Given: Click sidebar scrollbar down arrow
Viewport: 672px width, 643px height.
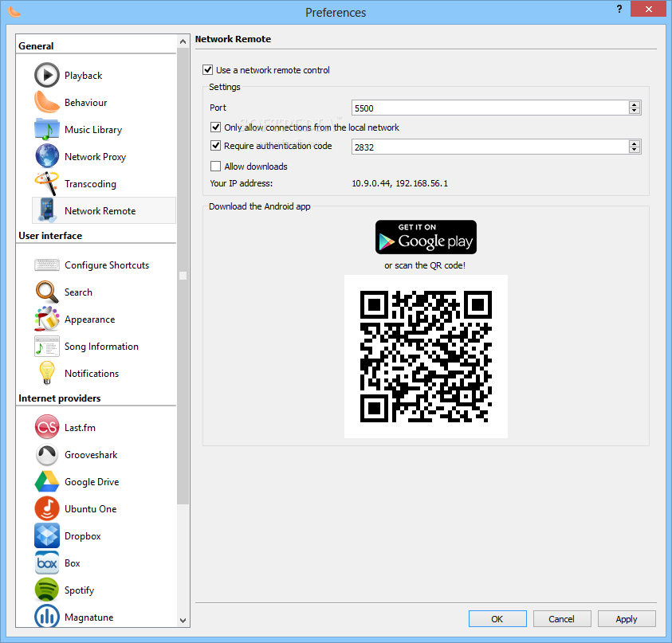Looking at the screenshot, I should point(183,620).
